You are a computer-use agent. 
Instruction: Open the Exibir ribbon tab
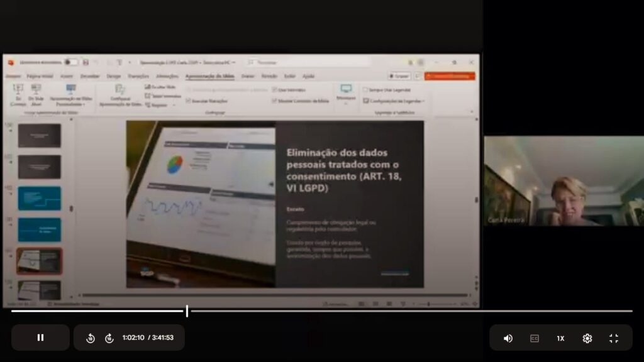tap(290, 76)
